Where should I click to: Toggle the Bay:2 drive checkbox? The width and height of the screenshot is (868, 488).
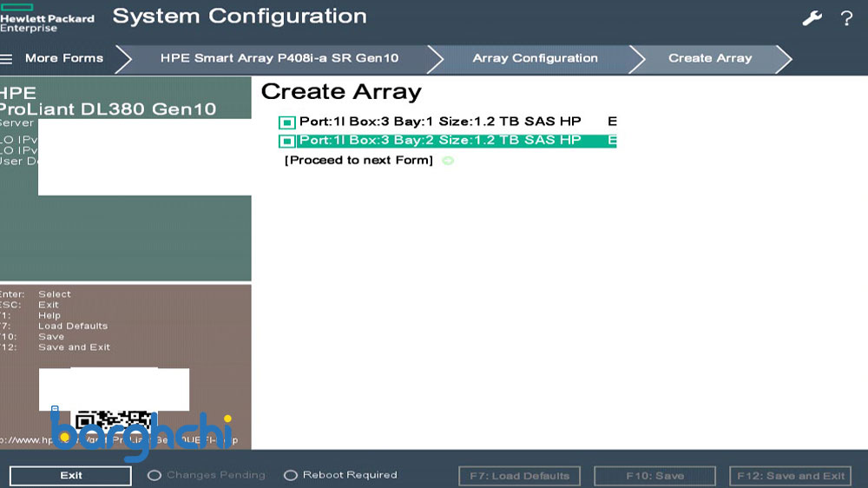286,141
